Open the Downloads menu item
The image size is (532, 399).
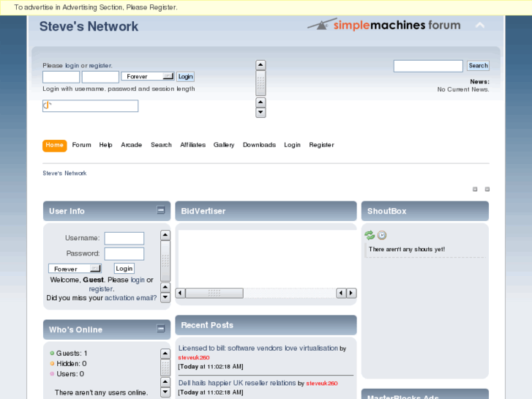point(259,145)
